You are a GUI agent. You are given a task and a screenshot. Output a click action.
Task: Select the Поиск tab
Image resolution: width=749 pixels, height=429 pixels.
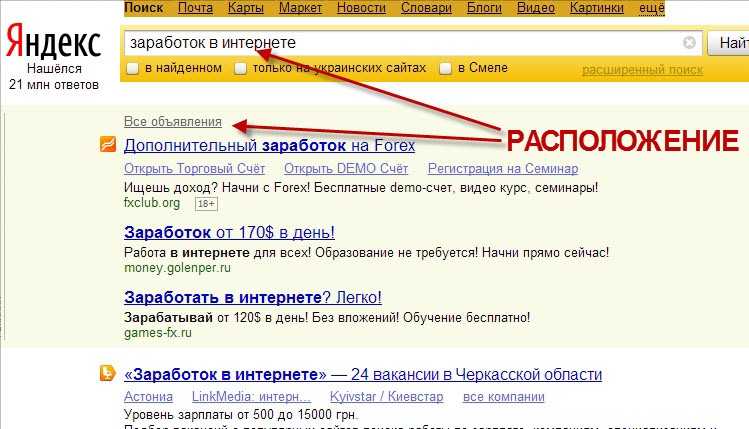pyautogui.click(x=143, y=8)
